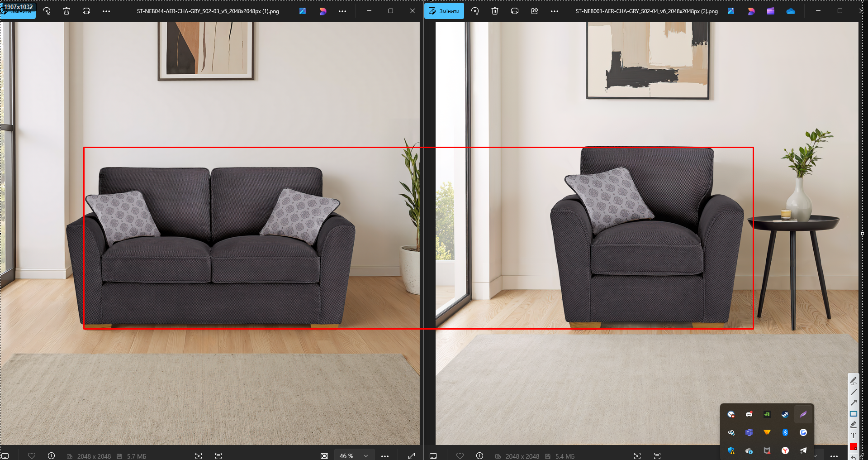The width and height of the screenshot is (868, 460).
Task: Share the image from the right Photos window
Action: pos(535,11)
